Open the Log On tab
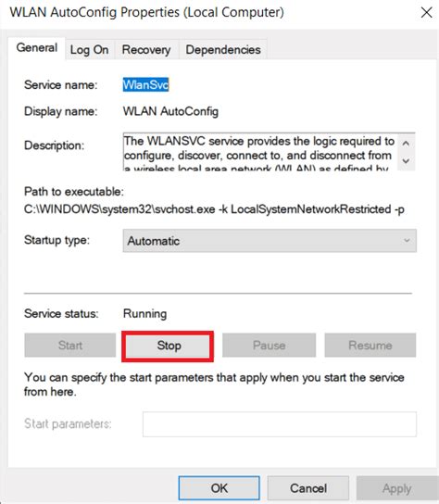Screen dimensions: 439x504 (x=89, y=50)
